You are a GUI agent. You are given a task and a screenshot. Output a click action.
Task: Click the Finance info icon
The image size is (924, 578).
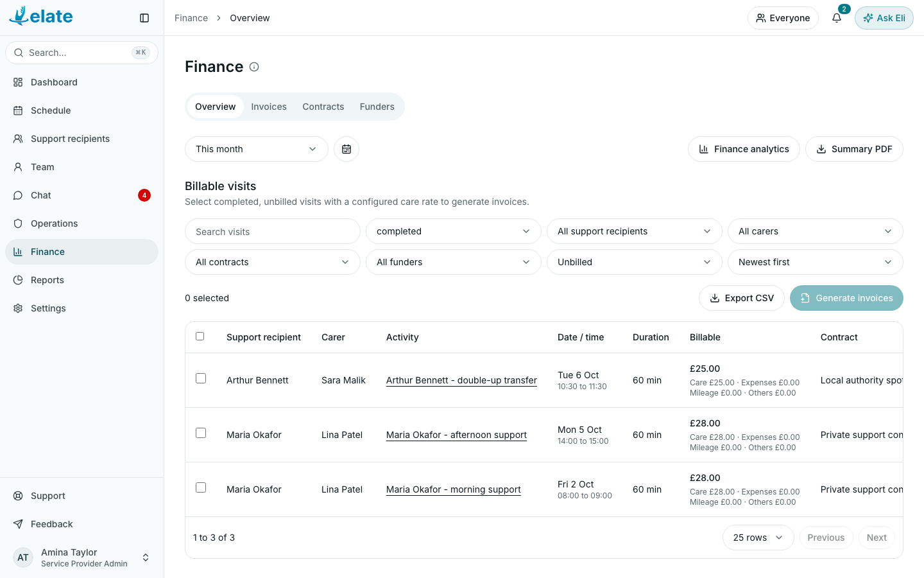(254, 67)
